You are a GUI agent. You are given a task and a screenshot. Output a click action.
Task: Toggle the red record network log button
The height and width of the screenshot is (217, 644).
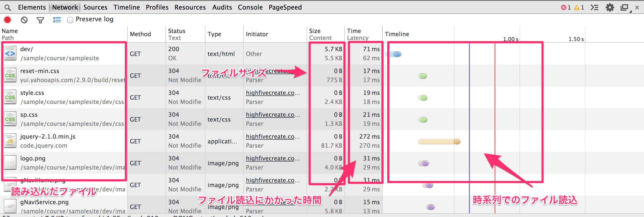[7, 20]
